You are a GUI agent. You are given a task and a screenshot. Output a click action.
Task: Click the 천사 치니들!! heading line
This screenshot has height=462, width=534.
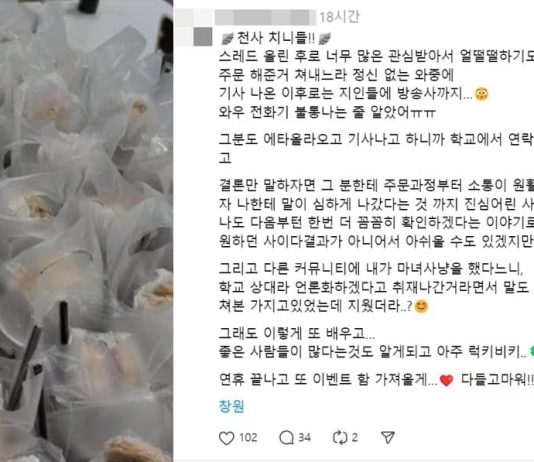tap(276, 38)
